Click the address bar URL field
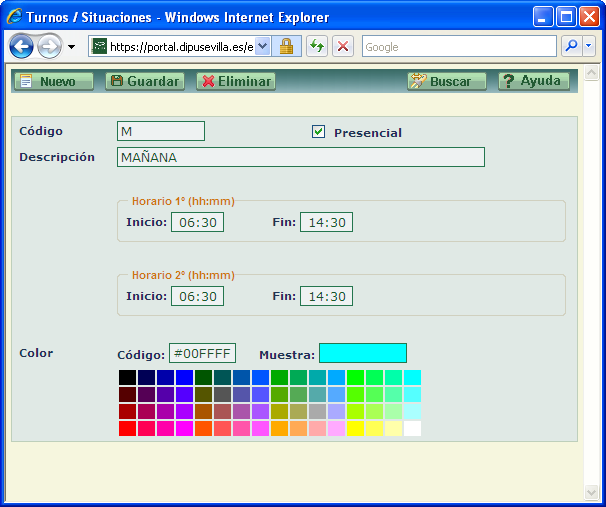This screenshot has width=606, height=507. (x=182, y=46)
